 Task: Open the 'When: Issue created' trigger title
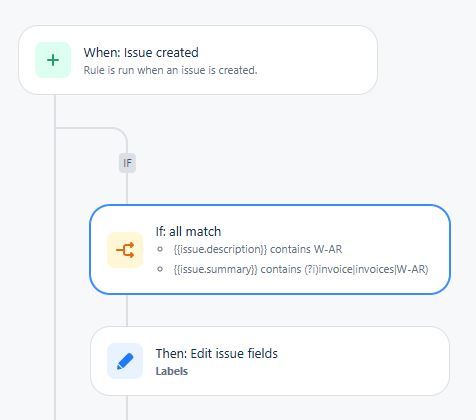click(x=141, y=53)
